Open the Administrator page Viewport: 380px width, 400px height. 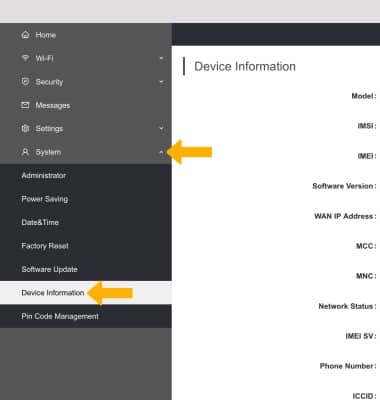click(86, 175)
